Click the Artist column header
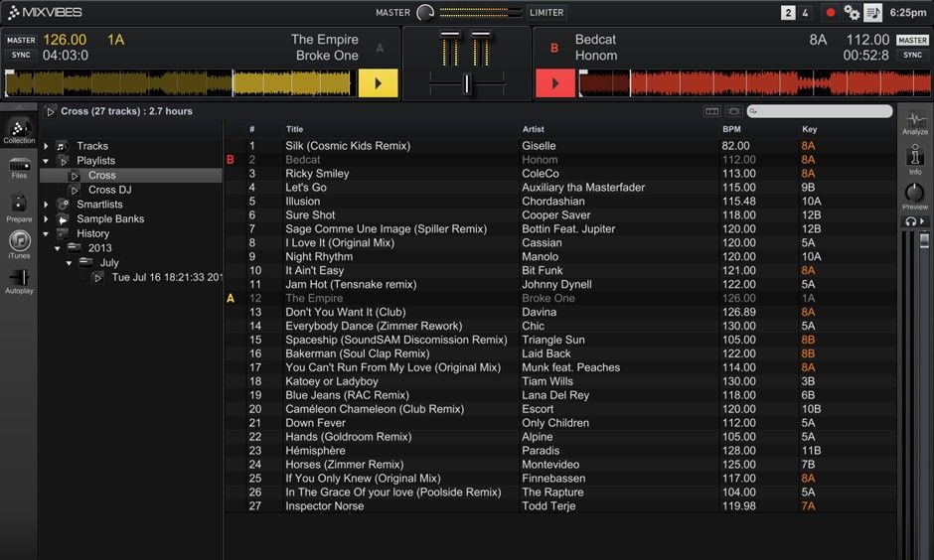Screen dimensions: 934x560 (534, 129)
